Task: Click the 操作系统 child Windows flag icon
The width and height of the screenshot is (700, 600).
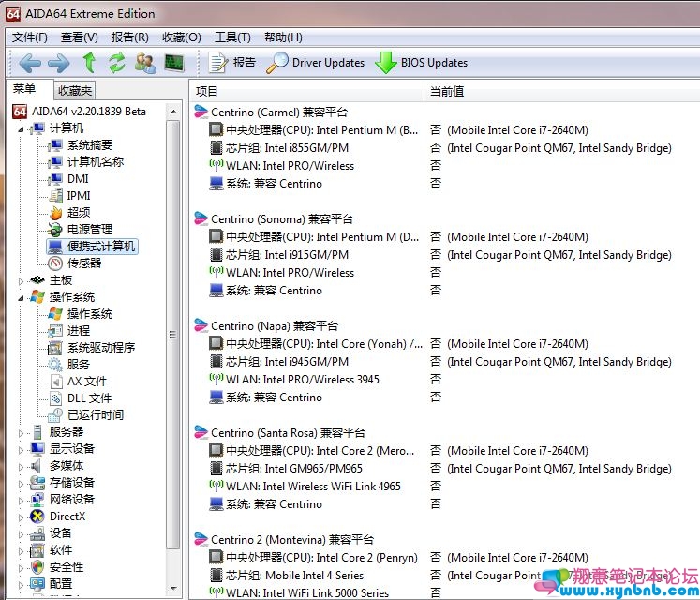Action: (x=55, y=314)
